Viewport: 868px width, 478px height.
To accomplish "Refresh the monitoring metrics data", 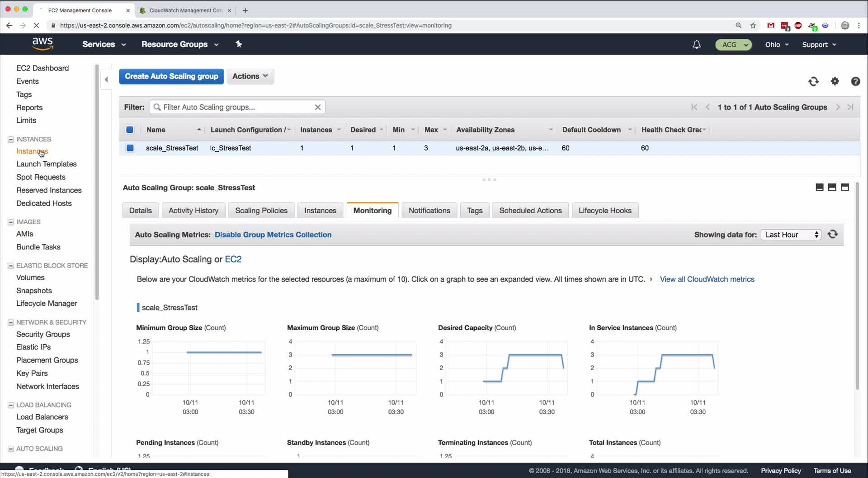I will click(833, 234).
